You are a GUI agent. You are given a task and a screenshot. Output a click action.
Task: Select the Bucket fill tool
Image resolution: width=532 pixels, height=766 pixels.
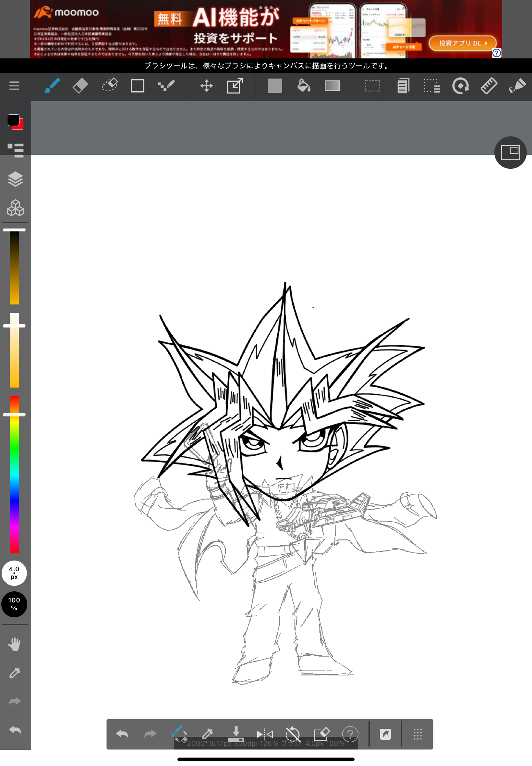(303, 86)
